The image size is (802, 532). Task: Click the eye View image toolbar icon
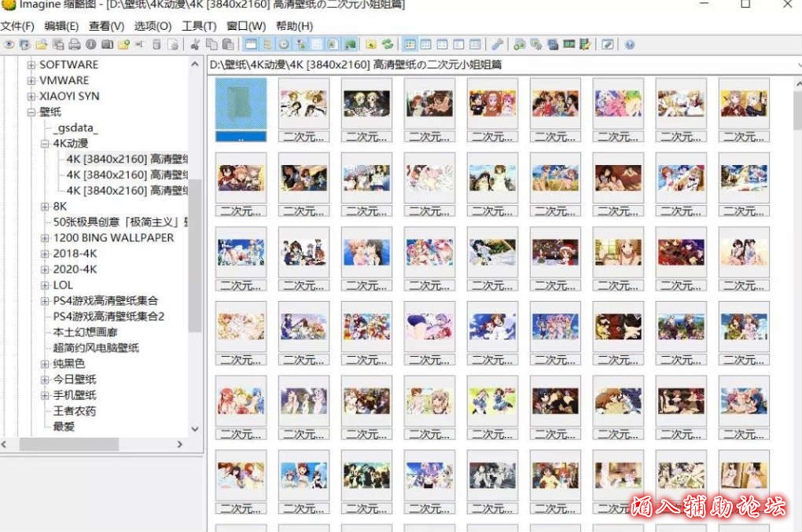tap(9, 45)
